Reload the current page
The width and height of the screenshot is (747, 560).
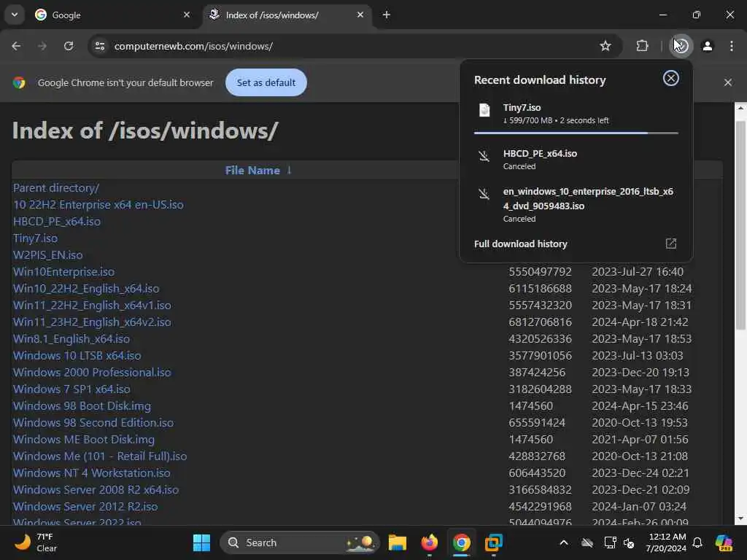click(x=69, y=46)
